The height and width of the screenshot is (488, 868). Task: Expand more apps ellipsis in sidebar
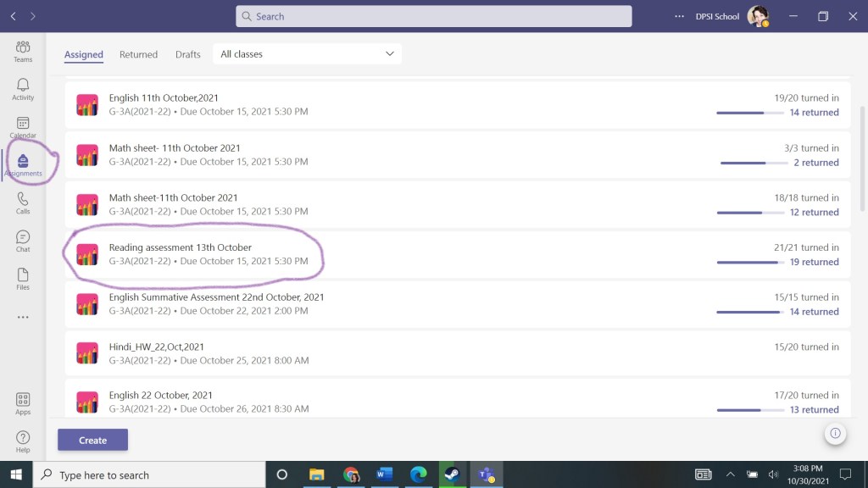[x=23, y=317]
